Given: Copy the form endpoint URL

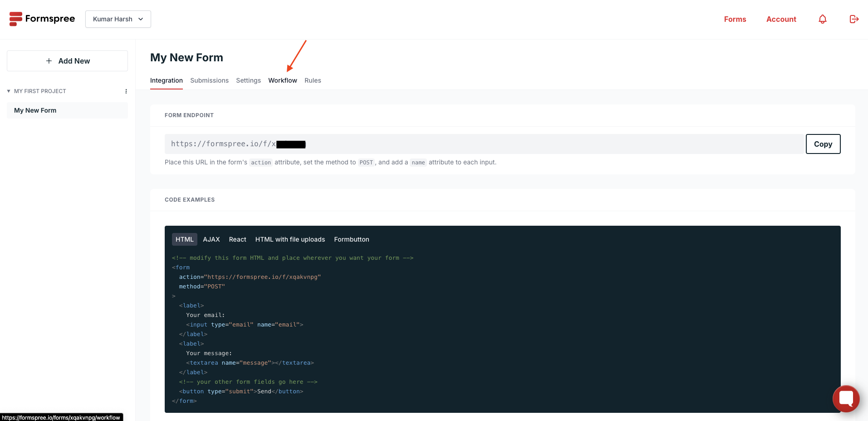Looking at the screenshot, I should point(823,144).
